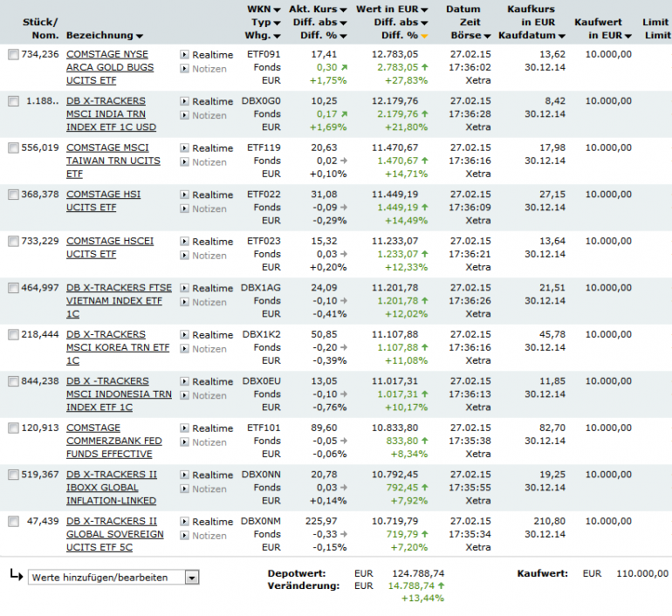
Task: Click Notizen arrow icon for MSCI INDONESIA TRN
Action: point(184,395)
